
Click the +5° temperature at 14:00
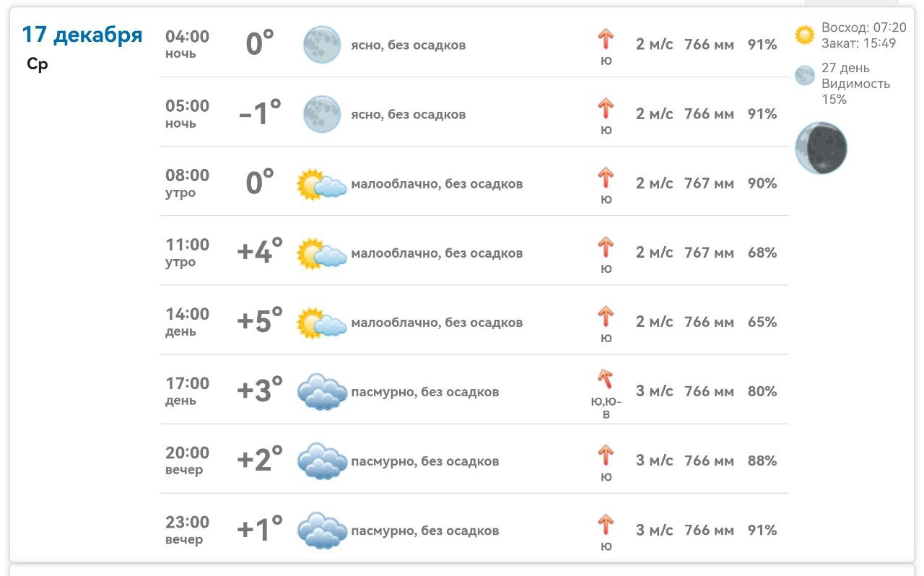click(x=259, y=321)
